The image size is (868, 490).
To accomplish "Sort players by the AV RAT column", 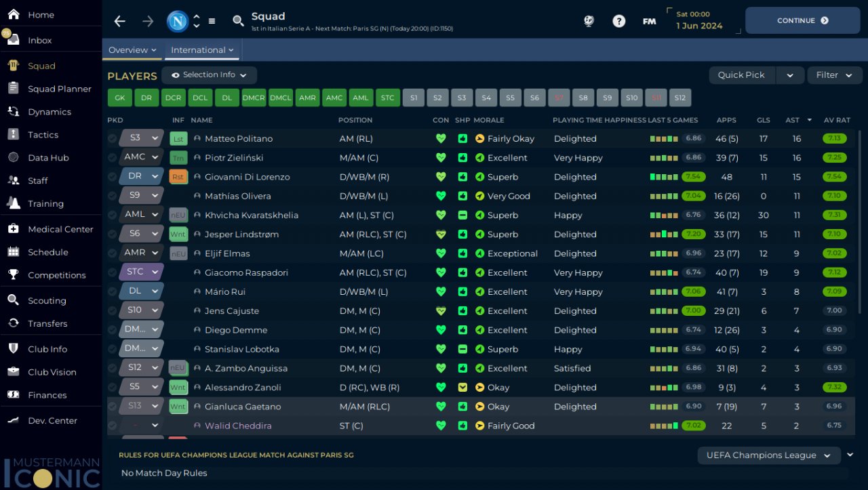I will (837, 120).
